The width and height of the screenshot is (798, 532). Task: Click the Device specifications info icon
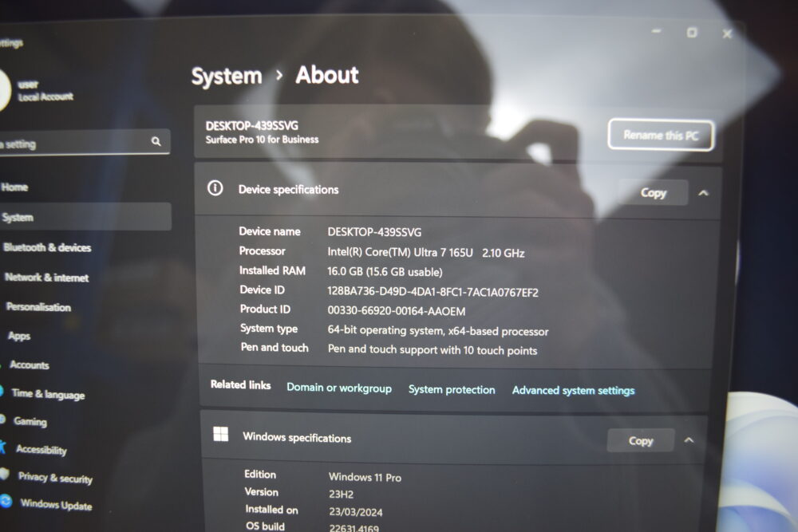[215, 188]
